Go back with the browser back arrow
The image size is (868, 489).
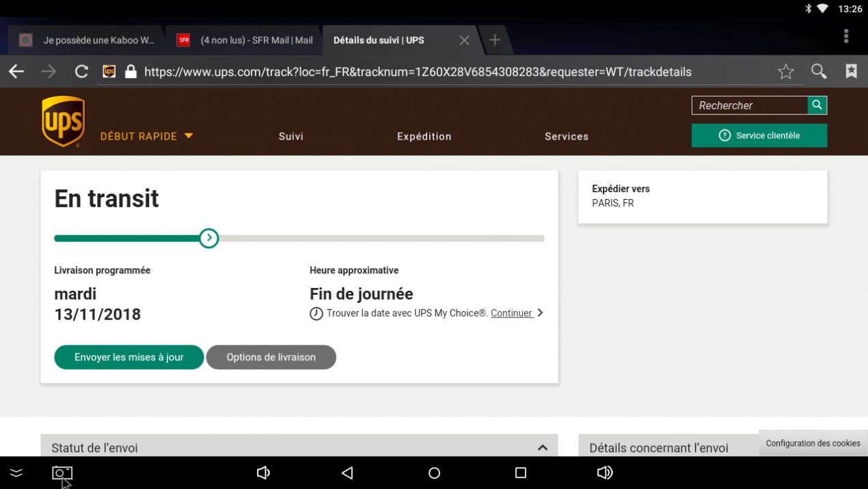tap(16, 71)
